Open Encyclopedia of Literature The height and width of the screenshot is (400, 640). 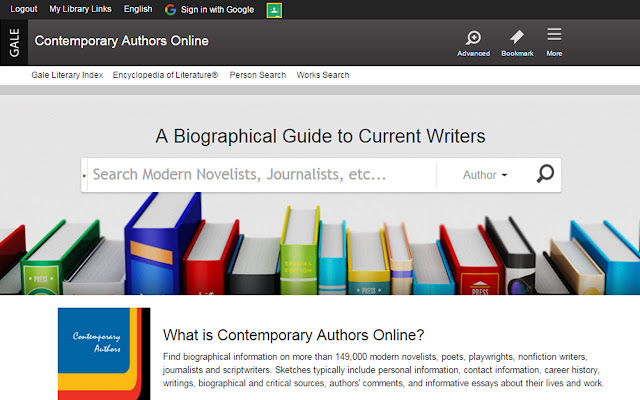tap(165, 75)
